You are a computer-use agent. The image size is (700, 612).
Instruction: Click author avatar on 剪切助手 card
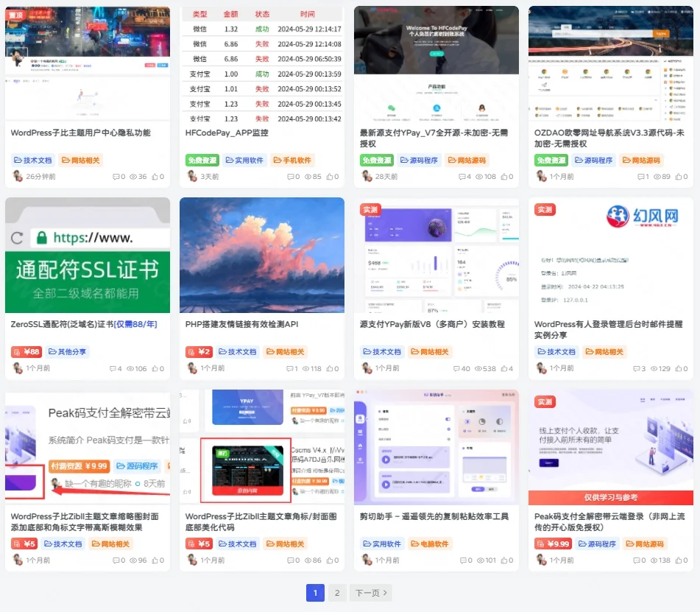point(367,560)
